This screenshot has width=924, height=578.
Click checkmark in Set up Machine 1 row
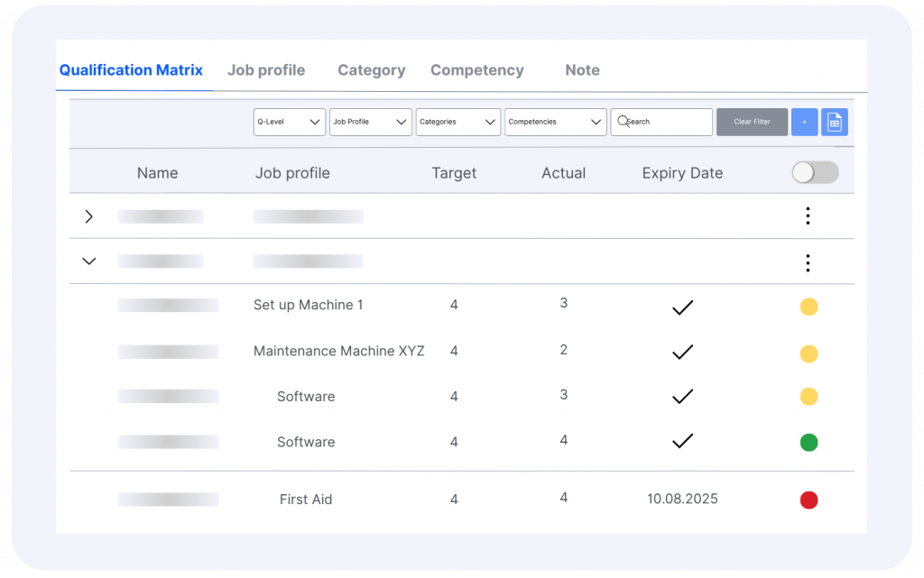(x=682, y=307)
